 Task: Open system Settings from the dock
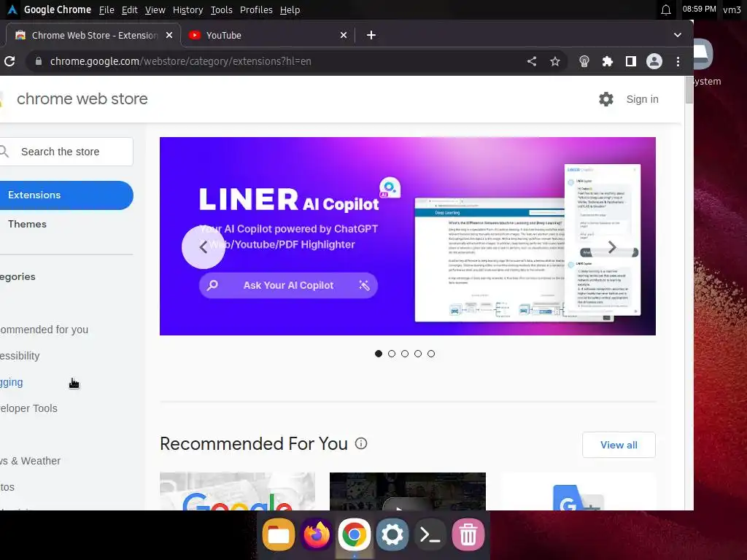[x=392, y=534]
